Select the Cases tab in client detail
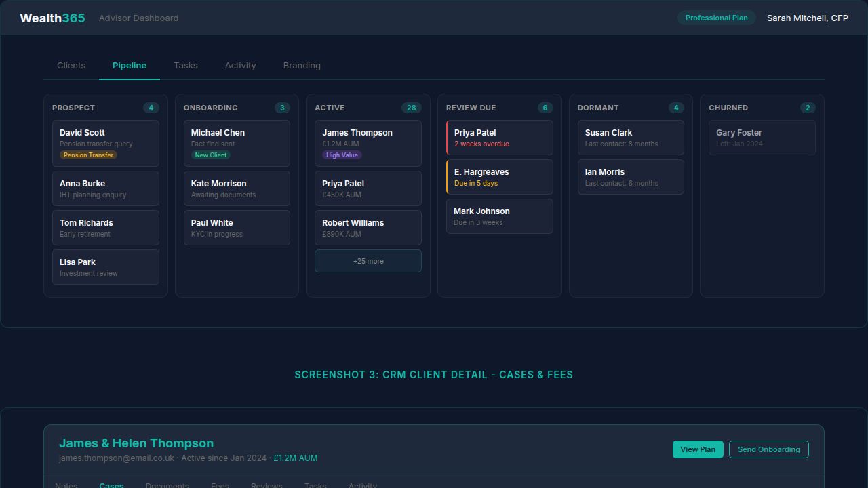The width and height of the screenshot is (868, 488). click(111, 485)
